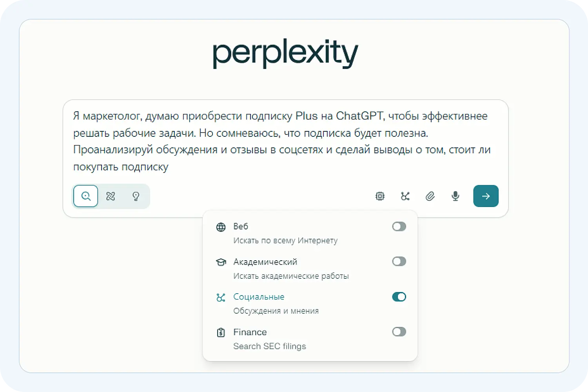The image size is (588, 392).
Task: Click inside the prompt text field
Action: point(274,141)
